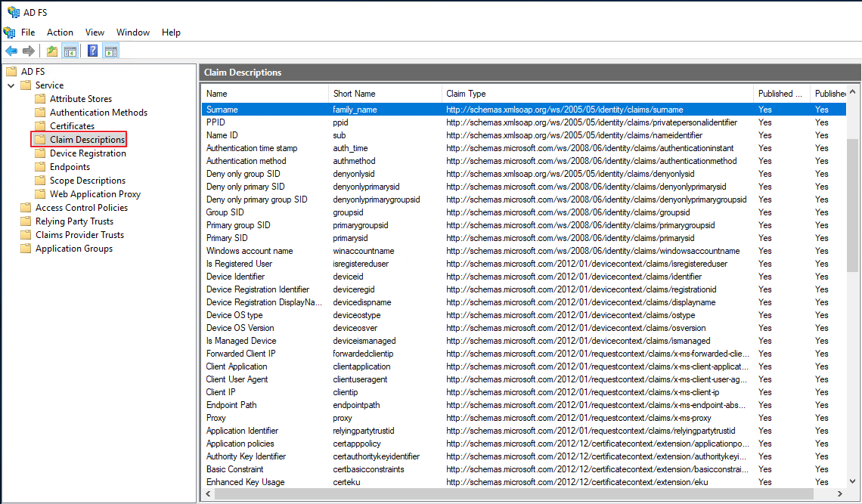The width and height of the screenshot is (862, 504).
Task: Click the Service folder icon
Action: click(26, 85)
